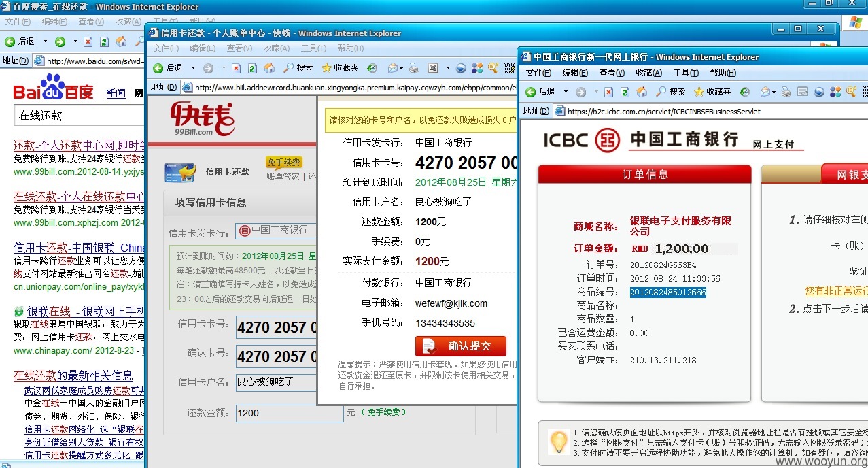
Task: Click highlighted 商品编号 2012082485012666
Action: coord(667,292)
